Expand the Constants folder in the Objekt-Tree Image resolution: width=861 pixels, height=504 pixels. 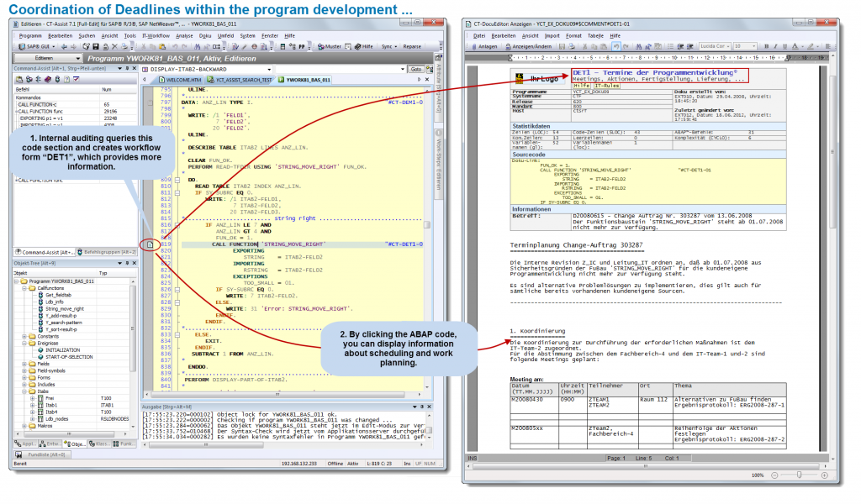click(x=23, y=336)
